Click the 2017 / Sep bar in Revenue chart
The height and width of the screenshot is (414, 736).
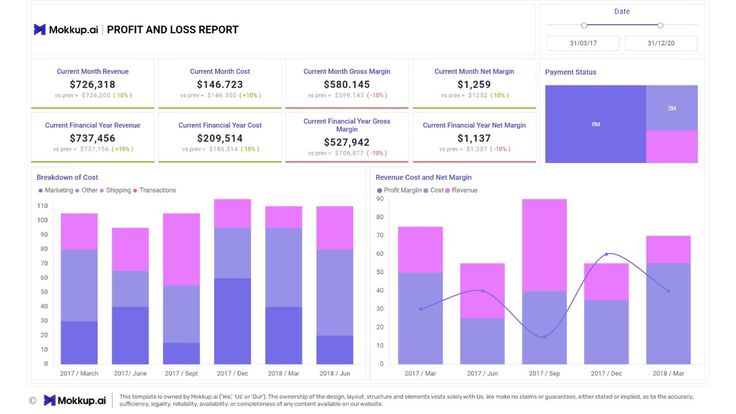544,282
